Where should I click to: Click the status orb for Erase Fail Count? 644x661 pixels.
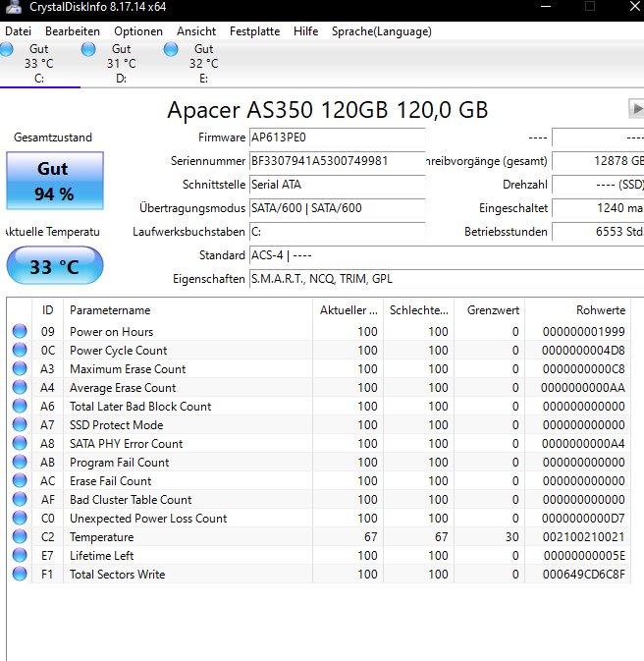point(20,480)
